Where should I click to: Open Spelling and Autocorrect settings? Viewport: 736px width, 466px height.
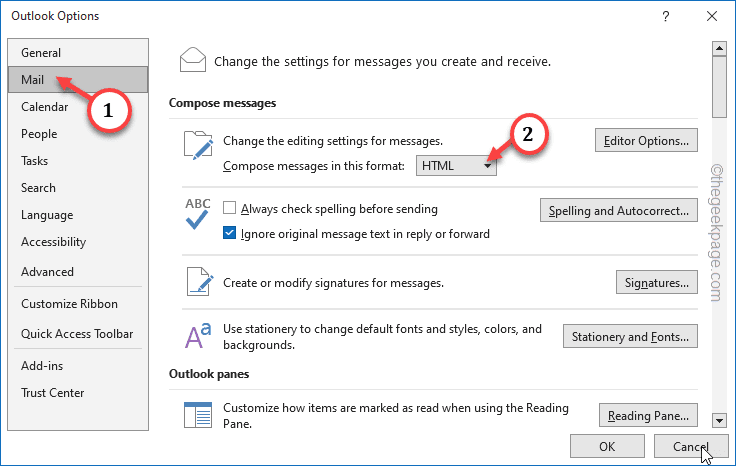pyautogui.click(x=619, y=210)
